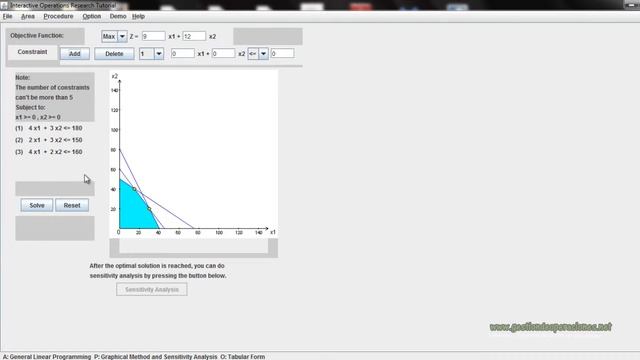This screenshot has height=360, width=640.
Task: Click the application icon in the title bar
Action: tap(4, 5)
